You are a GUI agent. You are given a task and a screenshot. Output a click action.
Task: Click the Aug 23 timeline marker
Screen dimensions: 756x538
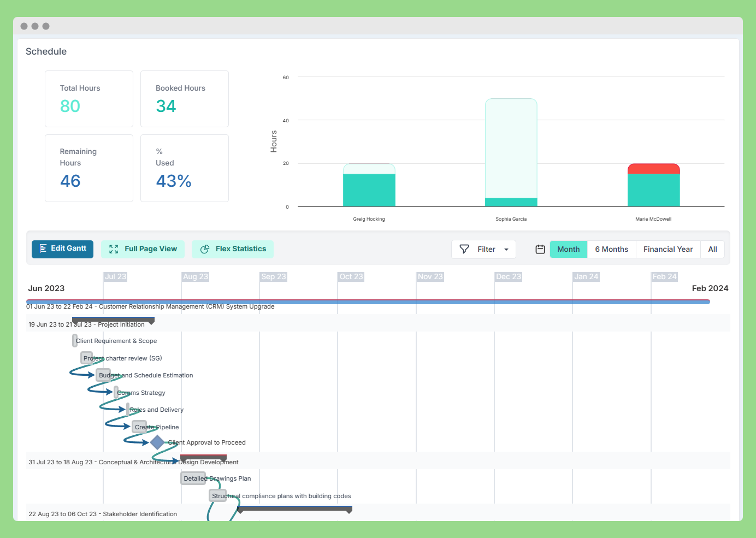[x=196, y=276]
